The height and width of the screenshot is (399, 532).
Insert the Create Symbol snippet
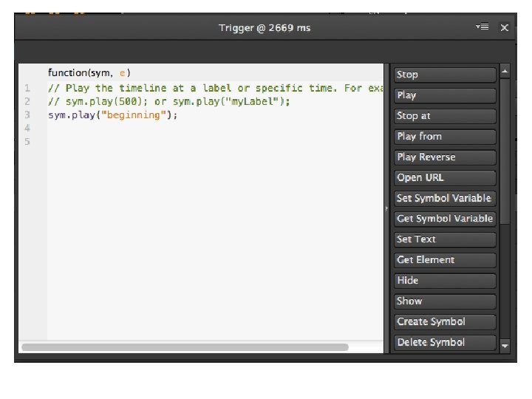[x=445, y=321]
